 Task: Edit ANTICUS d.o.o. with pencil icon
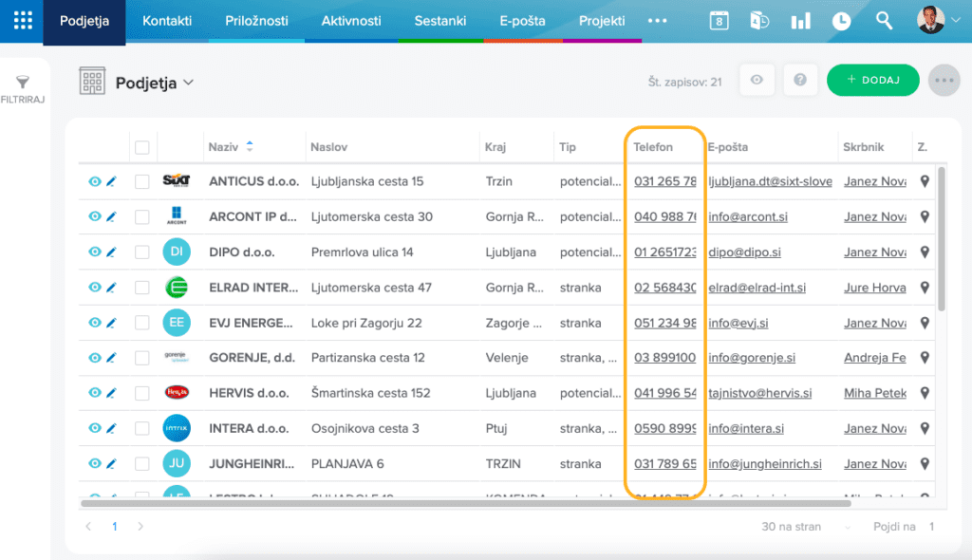point(110,181)
